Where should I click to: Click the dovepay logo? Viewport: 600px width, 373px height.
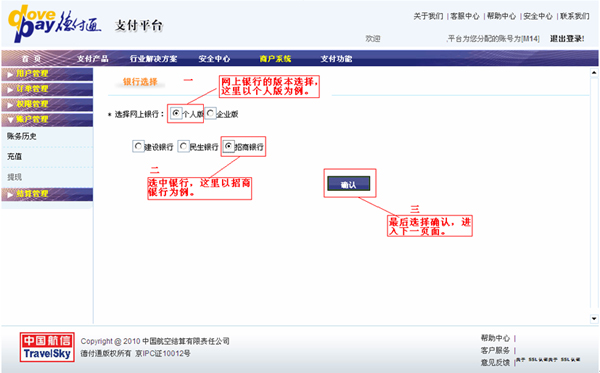[x=54, y=24]
